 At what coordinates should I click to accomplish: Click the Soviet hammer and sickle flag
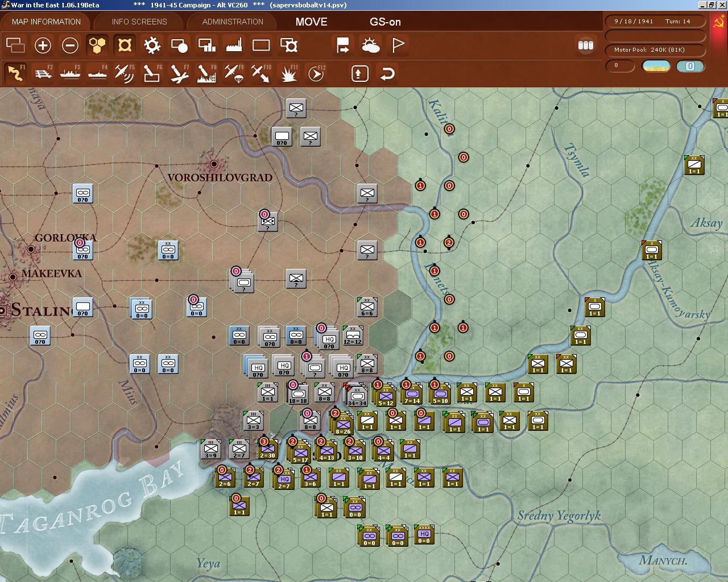718,24
